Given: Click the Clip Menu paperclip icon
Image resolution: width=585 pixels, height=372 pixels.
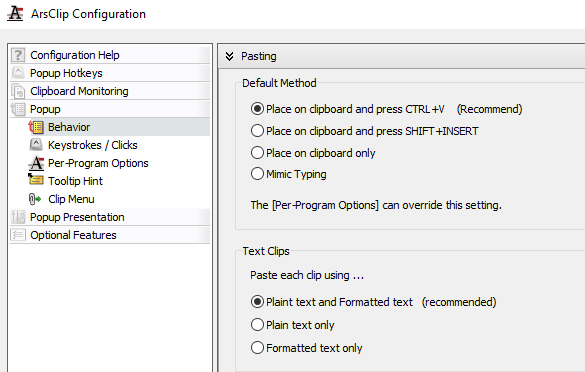Looking at the screenshot, I should 35,199.
